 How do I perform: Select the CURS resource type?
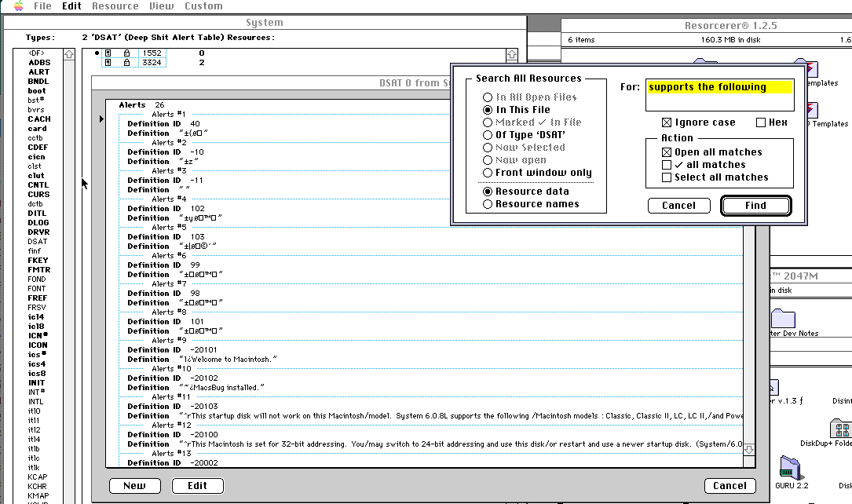click(38, 195)
